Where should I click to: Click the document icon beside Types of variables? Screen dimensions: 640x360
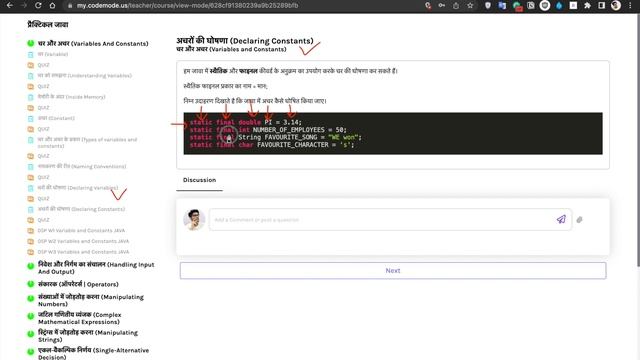tap(31, 140)
